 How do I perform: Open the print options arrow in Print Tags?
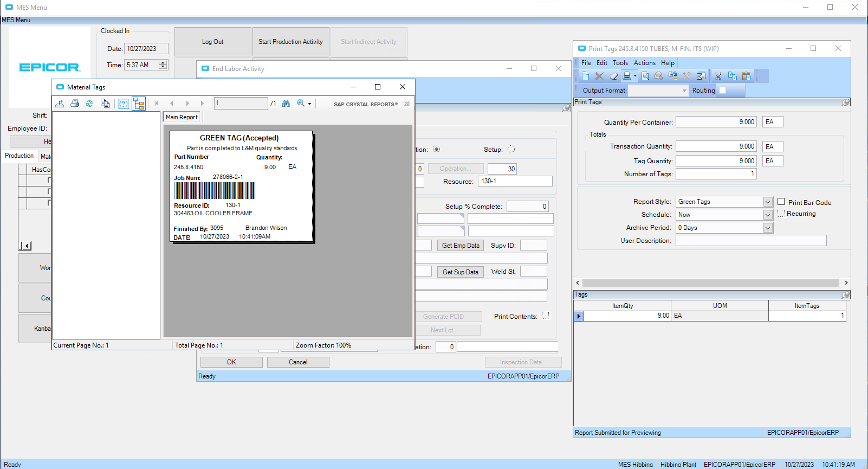point(636,76)
